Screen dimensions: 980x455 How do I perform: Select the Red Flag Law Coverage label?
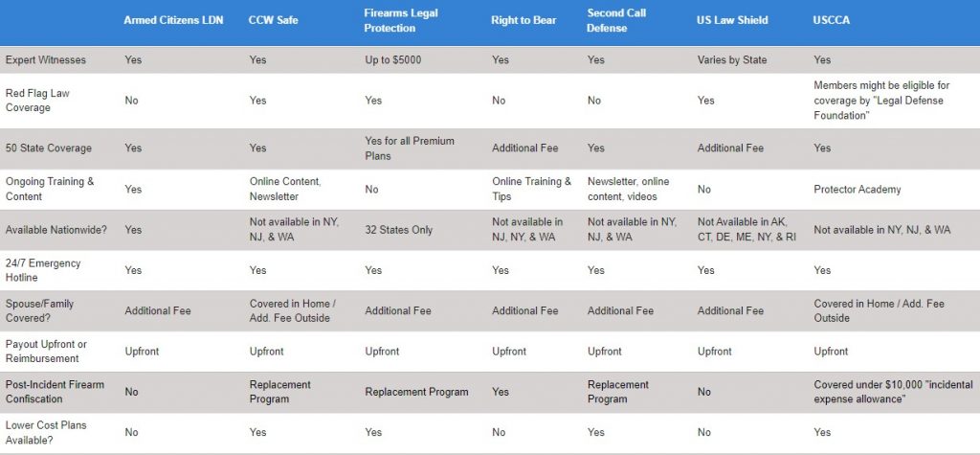coord(37,101)
